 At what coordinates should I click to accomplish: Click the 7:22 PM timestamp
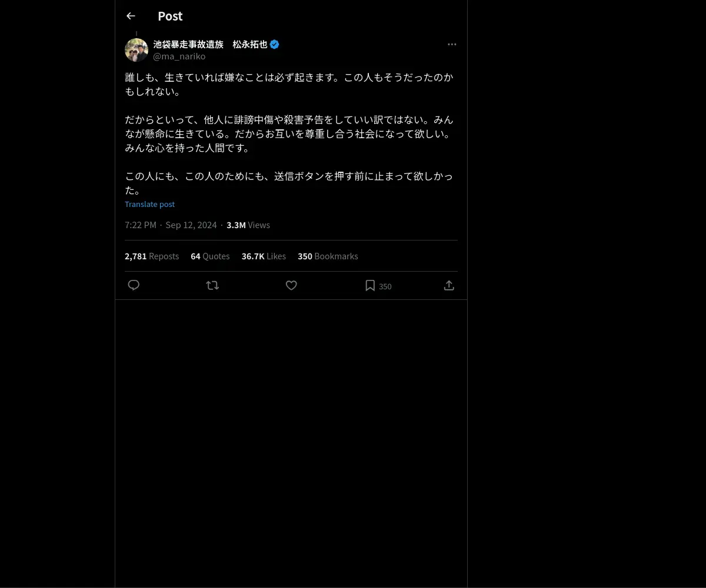coord(141,225)
